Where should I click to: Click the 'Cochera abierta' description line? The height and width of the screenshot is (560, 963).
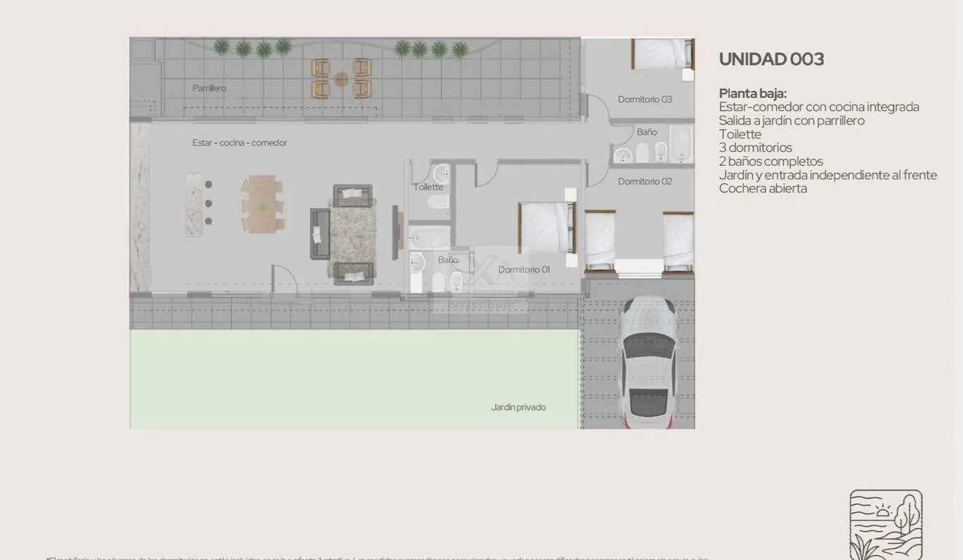click(x=763, y=188)
